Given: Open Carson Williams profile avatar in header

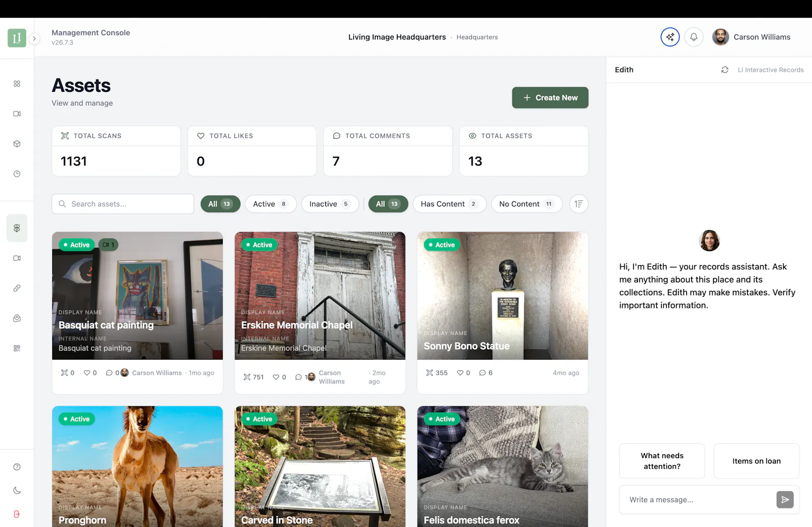Looking at the screenshot, I should pyautogui.click(x=720, y=37).
